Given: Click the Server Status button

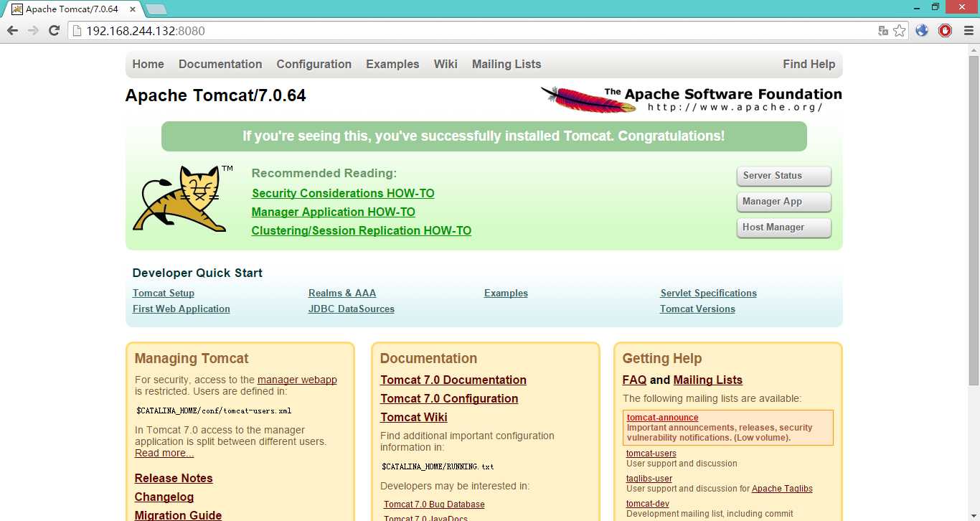Looking at the screenshot, I should tap(783, 176).
